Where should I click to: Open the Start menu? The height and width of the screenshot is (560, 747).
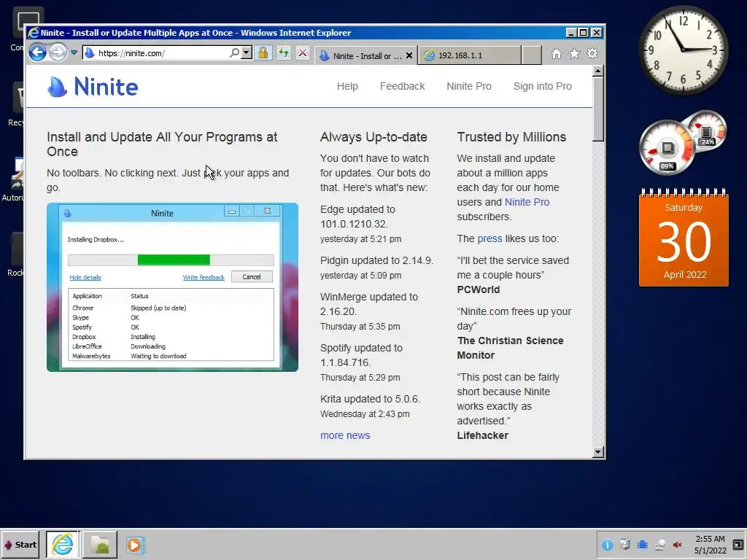pos(20,544)
